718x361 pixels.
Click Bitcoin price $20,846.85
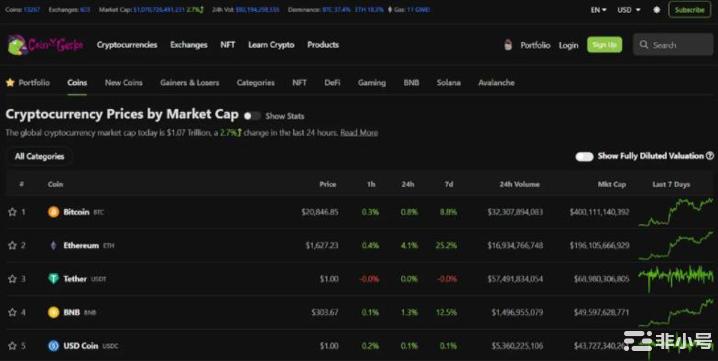320,212
